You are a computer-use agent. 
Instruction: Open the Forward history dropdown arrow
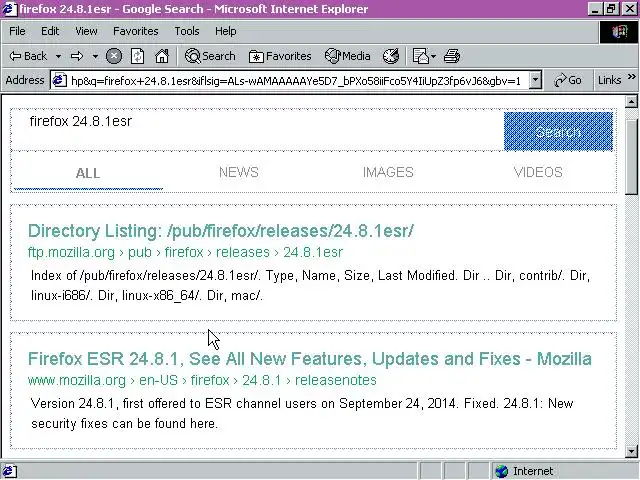95,56
